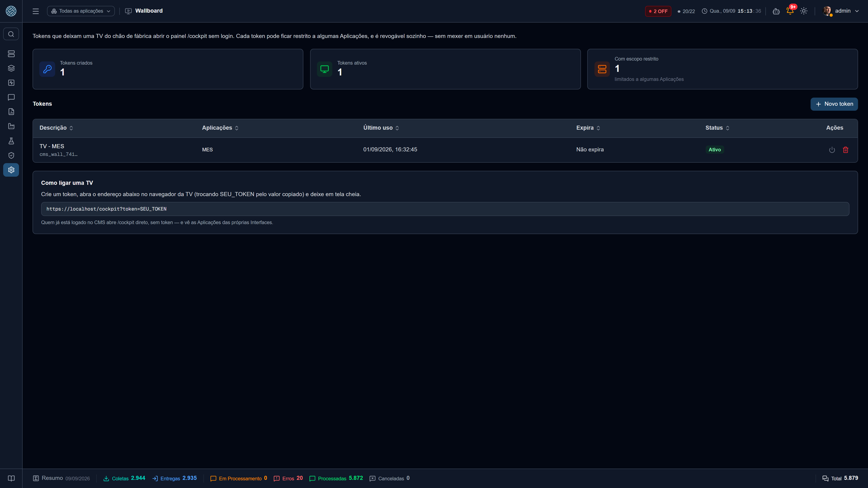Sort table by Aplicações column

tap(220, 128)
